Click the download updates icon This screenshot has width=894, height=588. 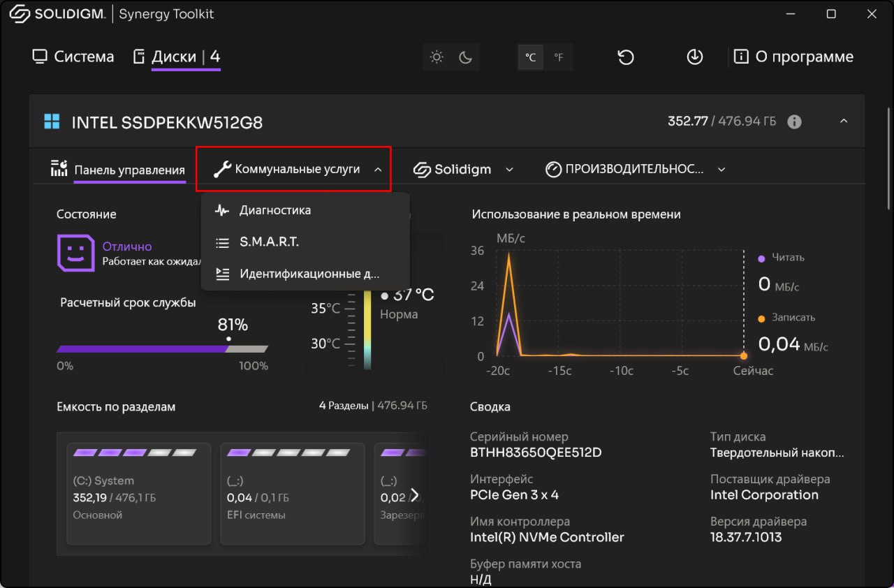coord(694,57)
